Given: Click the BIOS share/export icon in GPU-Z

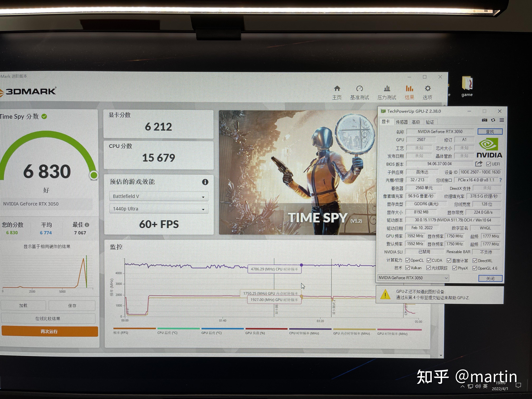Looking at the screenshot, I should coord(479,164).
